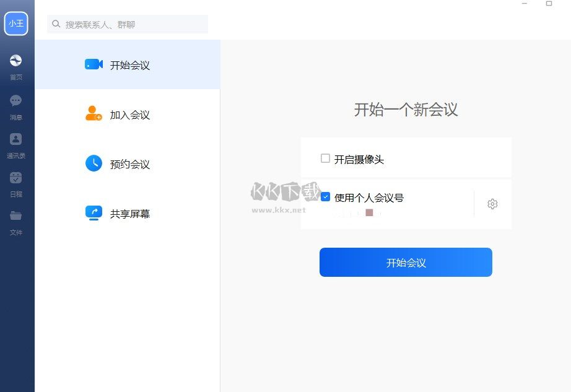
Task: Click the masked personal meeting number
Action: pyautogui.click(x=358, y=214)
